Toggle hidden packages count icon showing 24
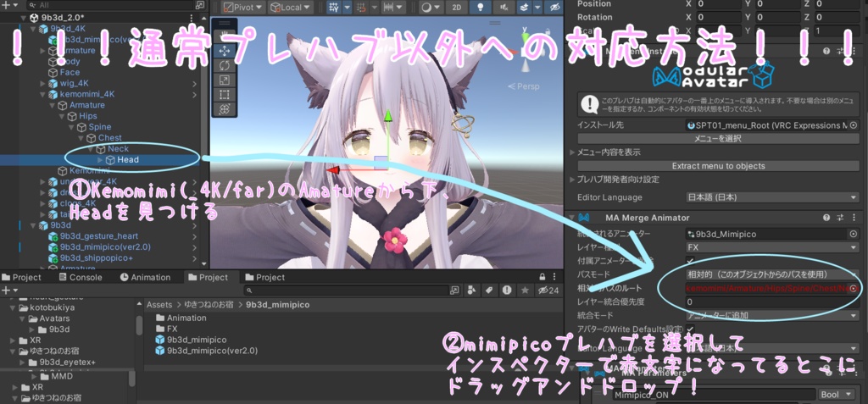The image size is (868, 404). pos(548,290)
